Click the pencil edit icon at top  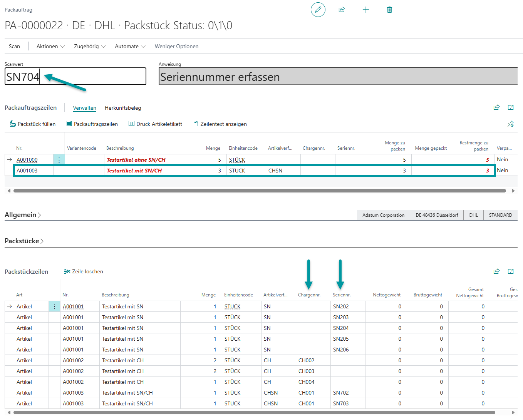(318, 10)
